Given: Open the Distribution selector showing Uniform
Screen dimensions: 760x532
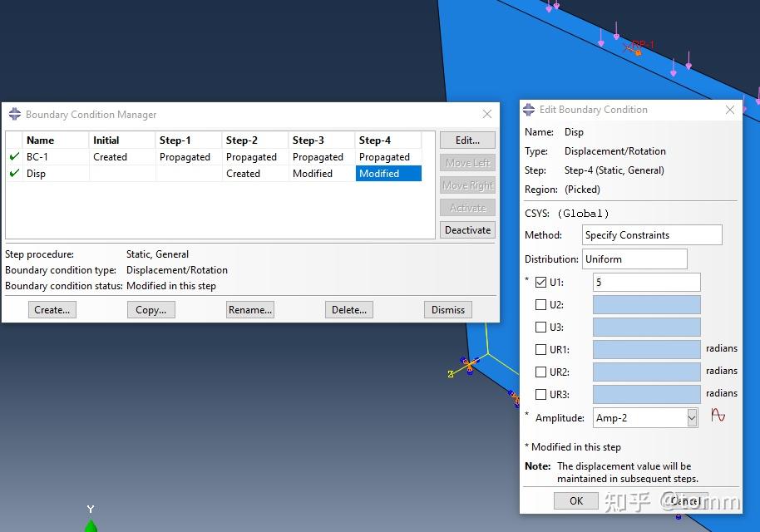Looking at the screenshot, I should pos(634,259).
